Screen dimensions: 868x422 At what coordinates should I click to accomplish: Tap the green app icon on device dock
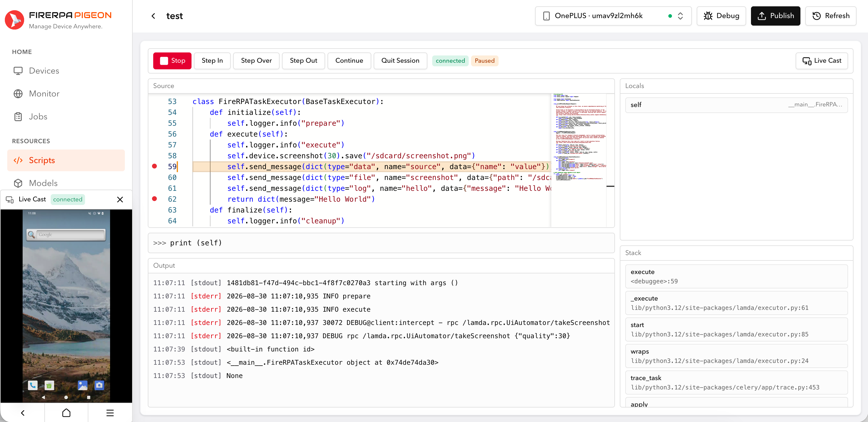49,385
